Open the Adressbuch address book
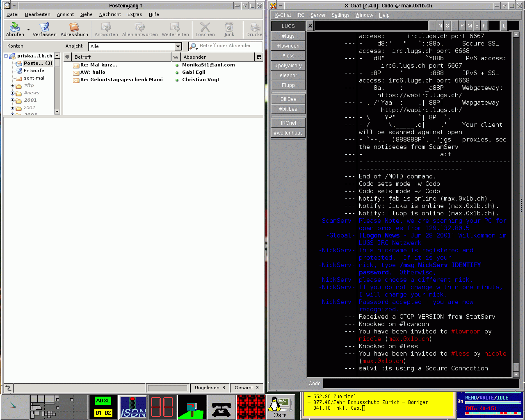This screenshot has height=420, width=525. click(74, 29)
